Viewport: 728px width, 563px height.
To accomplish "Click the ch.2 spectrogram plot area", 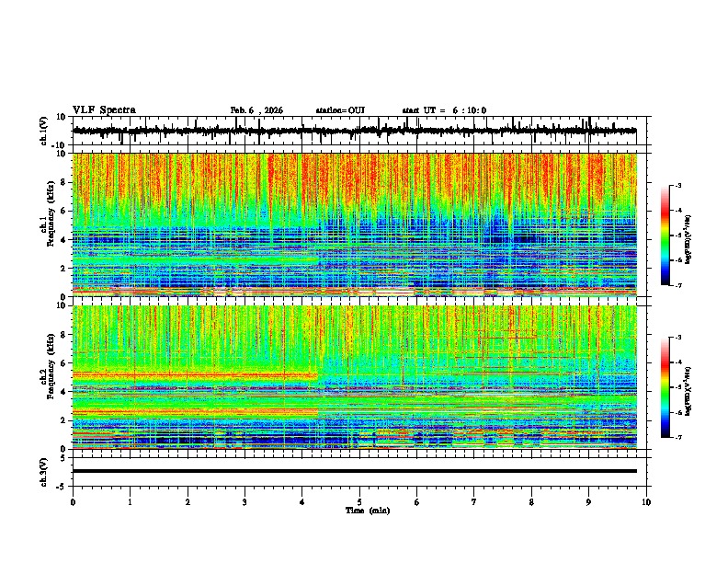I will pyautogui.click(x=354, y=377).
